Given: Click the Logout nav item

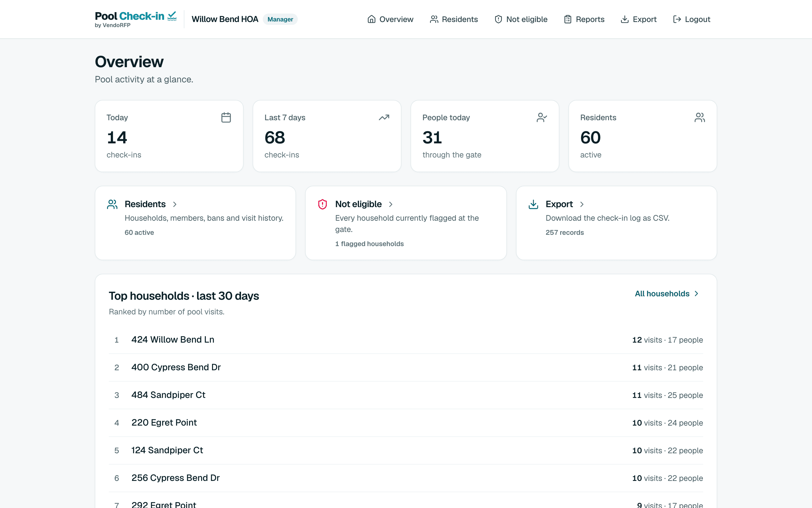Looking at the screenshot, I should [692, 19].
